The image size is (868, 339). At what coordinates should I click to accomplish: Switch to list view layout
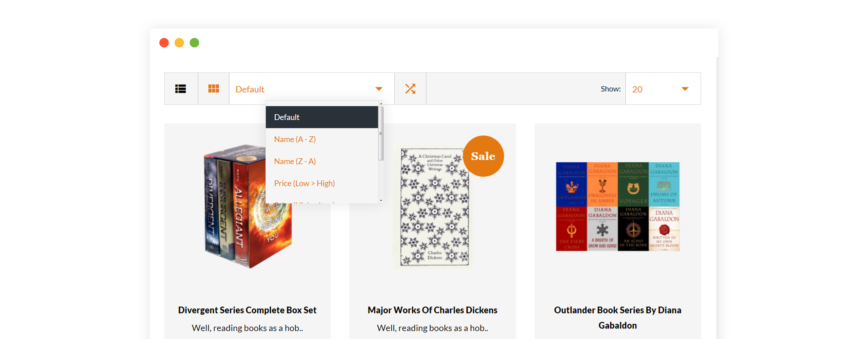click(181, 89)
